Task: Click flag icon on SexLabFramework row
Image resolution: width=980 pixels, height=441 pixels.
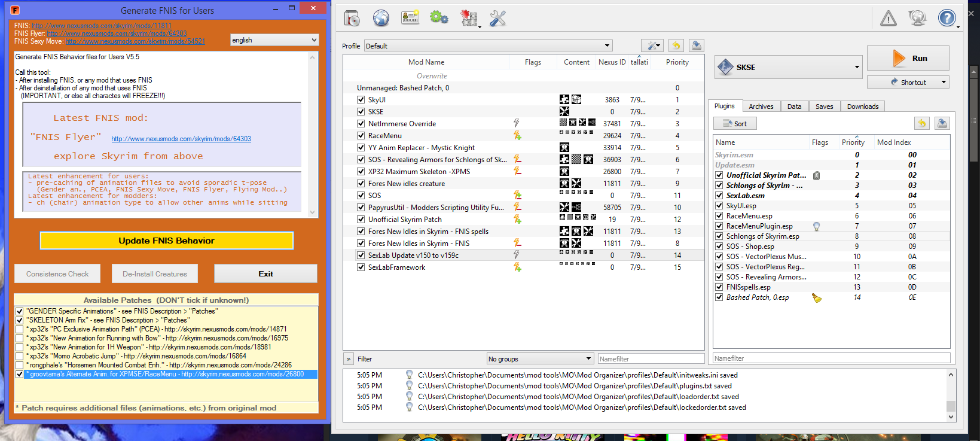Action: click(x=517, y=267)
